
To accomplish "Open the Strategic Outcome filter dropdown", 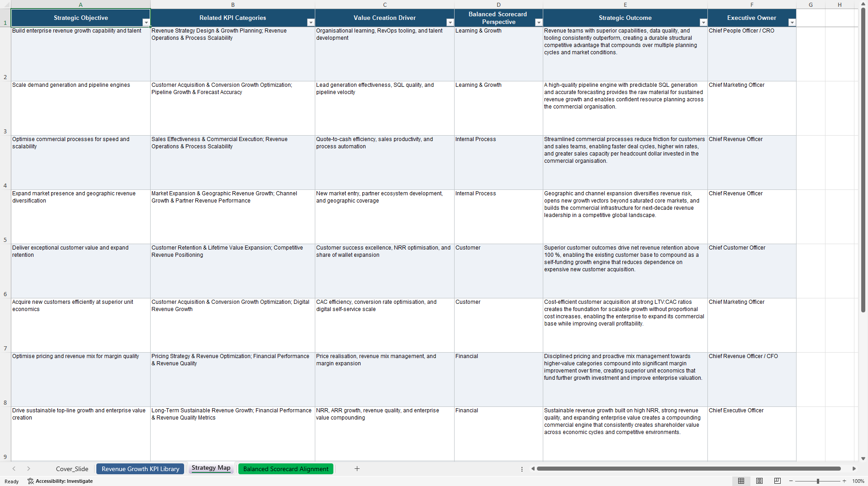I will [703, 23].
